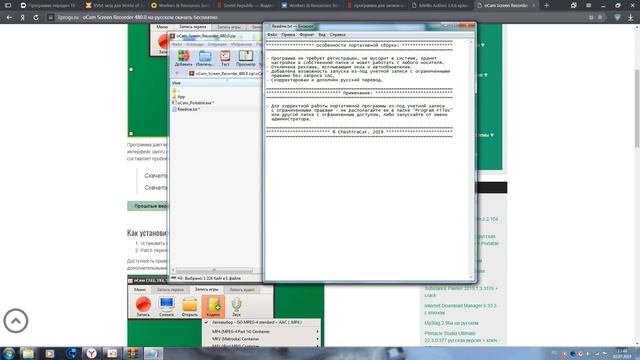640x360 pixels.
Task: Click the up-folder arrow in WinRAR address bar
Action: click(x=177, y=73)
